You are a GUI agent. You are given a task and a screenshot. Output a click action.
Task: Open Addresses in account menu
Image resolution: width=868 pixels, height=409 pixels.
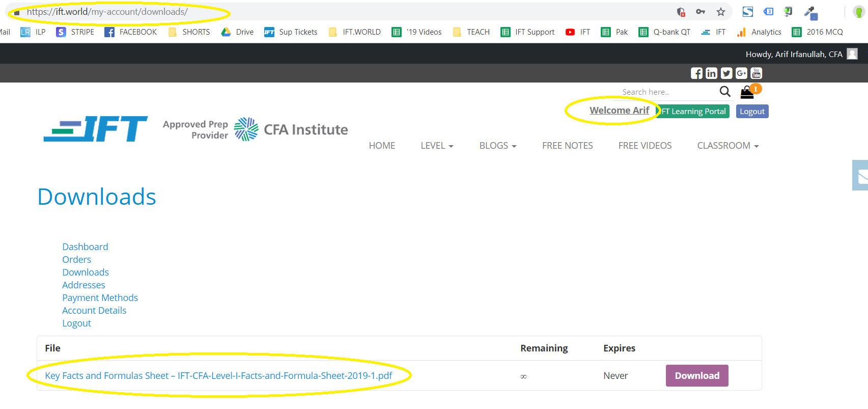[83, 285]
